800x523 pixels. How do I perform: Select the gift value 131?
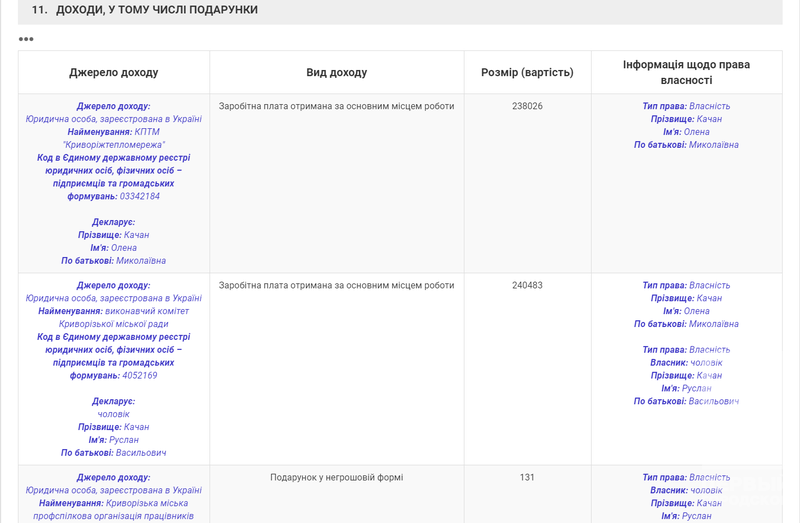click(x=527, y=477)
